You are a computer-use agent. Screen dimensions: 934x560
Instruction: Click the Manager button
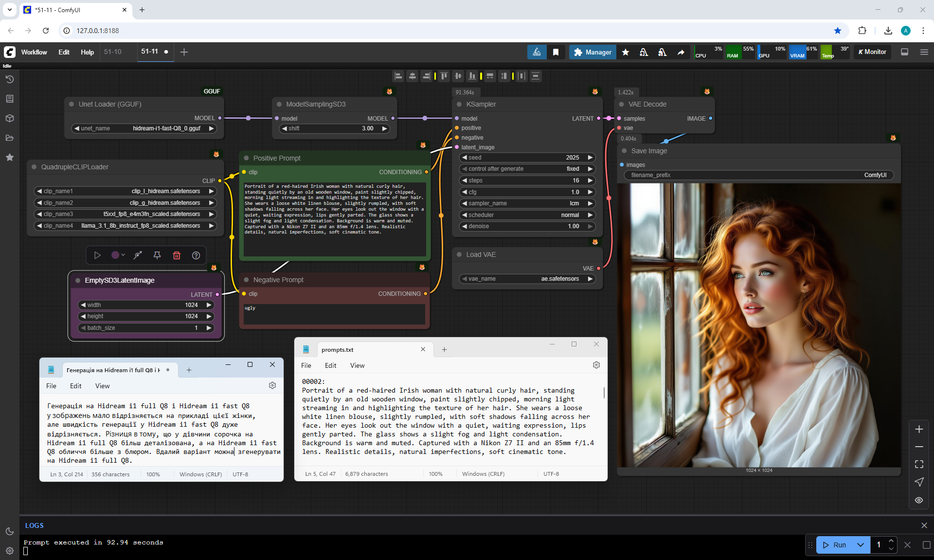point(593,52)
